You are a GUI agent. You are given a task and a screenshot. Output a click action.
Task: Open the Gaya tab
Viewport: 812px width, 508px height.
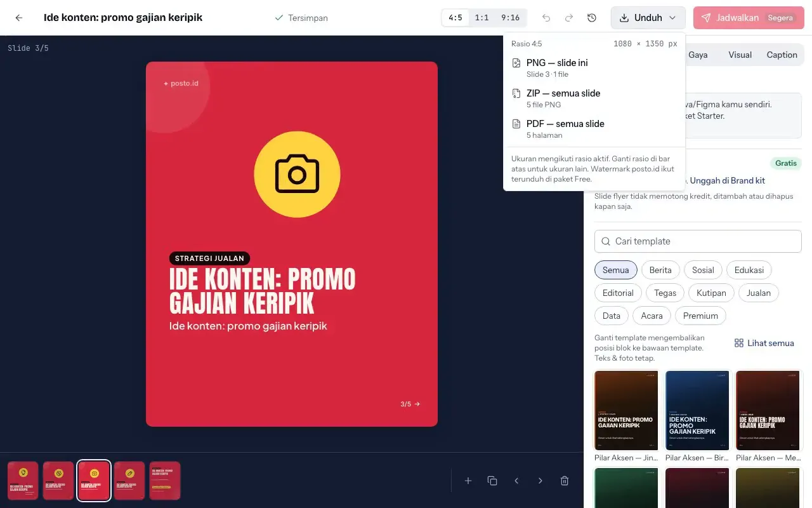point(698,55)
